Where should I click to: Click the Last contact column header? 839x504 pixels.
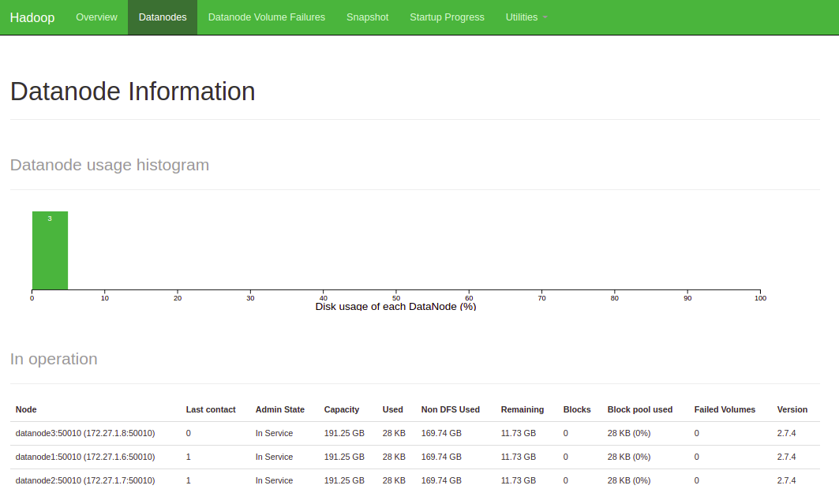(x=211, y=409)
